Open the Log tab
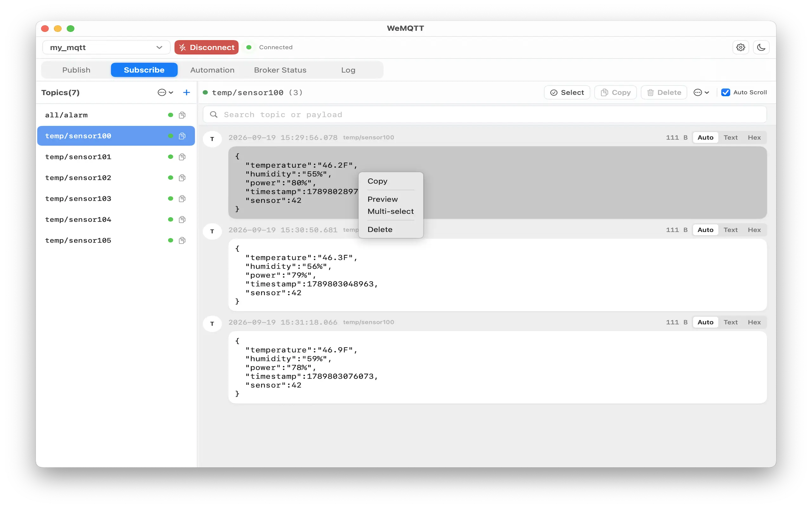Viewport: 812px width, 508px height. point(348,70)
